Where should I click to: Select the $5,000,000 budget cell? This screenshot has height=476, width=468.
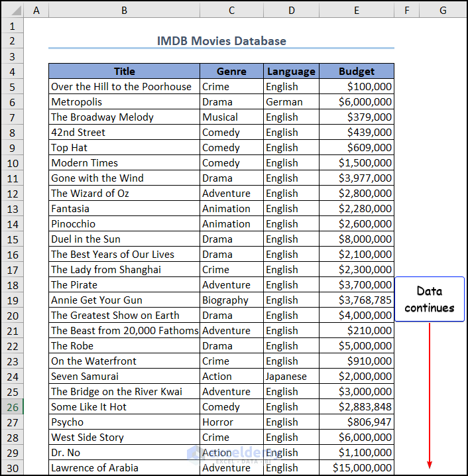coord(357,346)
